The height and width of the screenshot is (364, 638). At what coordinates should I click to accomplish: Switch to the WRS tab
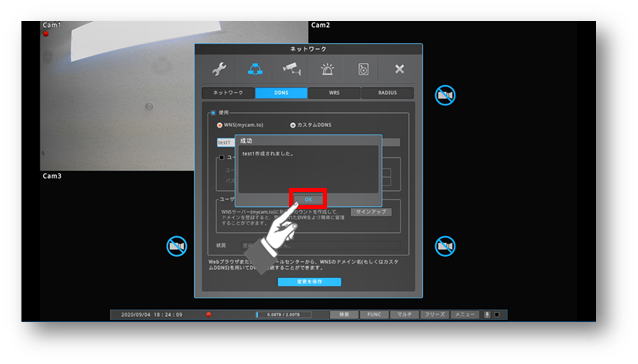pos(334,93)
